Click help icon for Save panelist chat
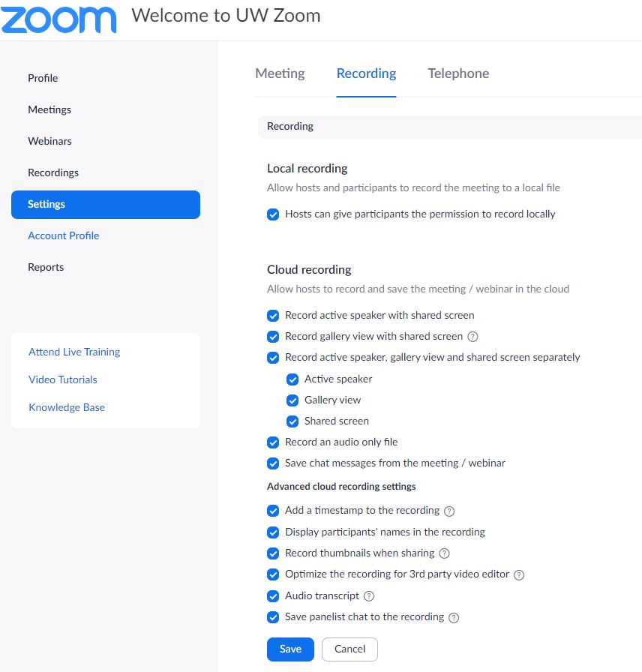The image size is (642, 672). pos(453,618)
